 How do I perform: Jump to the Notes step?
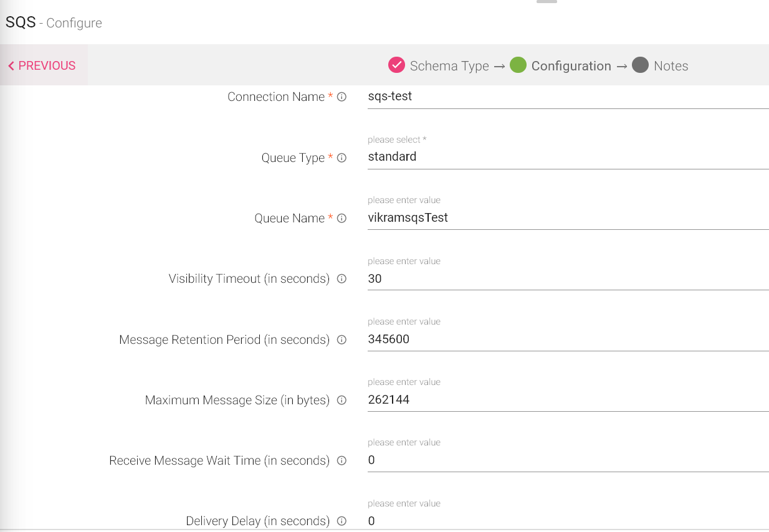point(661,66)
